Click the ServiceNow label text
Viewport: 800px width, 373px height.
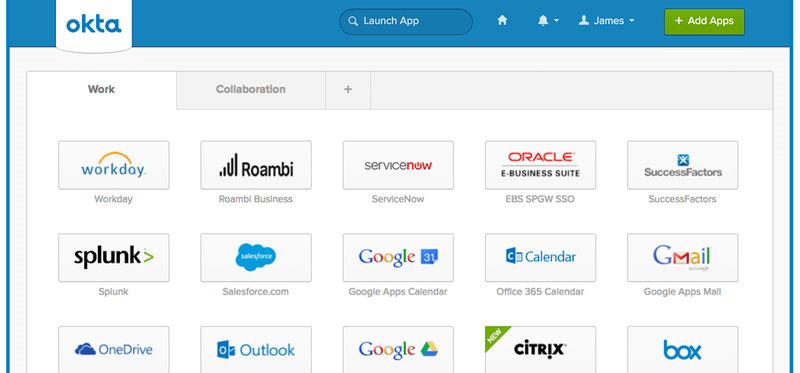coord(398,199)
